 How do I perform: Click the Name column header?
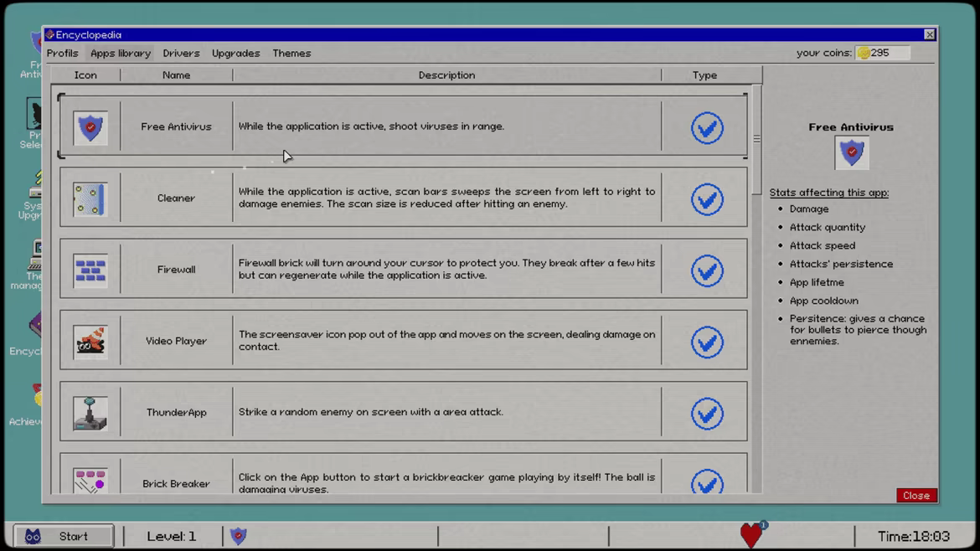(x=176, y=75)
